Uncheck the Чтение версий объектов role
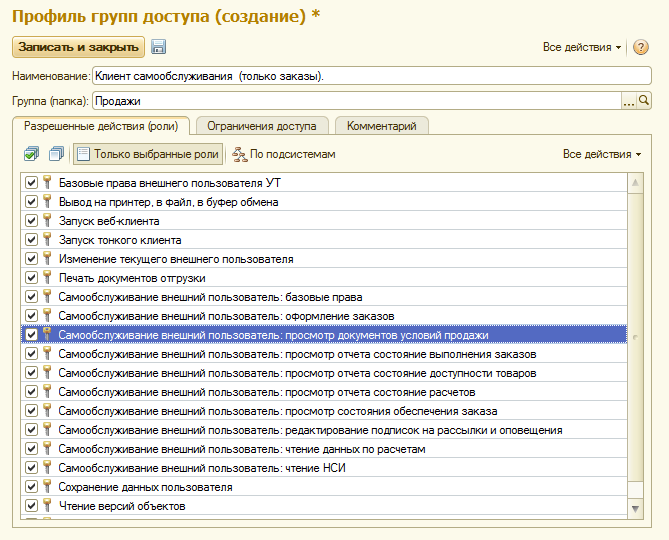The image size is (669, 540). (x=31, y=506)
